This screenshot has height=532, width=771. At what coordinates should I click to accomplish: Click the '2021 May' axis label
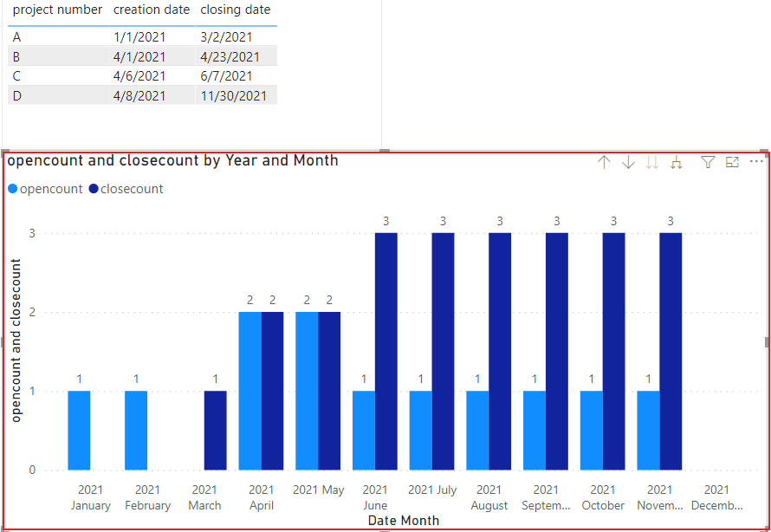[x=319, y=490]
